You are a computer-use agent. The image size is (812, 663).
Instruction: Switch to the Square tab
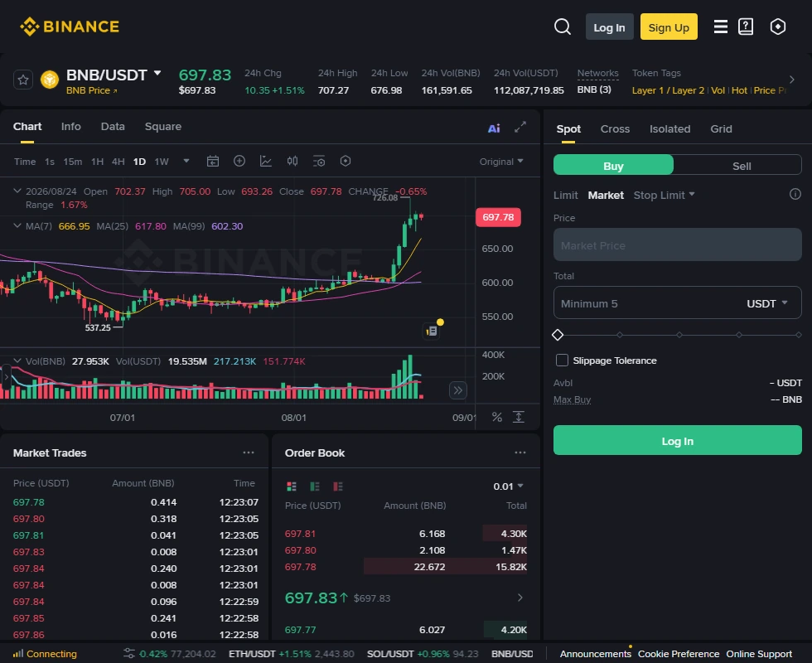pos(163,126)
